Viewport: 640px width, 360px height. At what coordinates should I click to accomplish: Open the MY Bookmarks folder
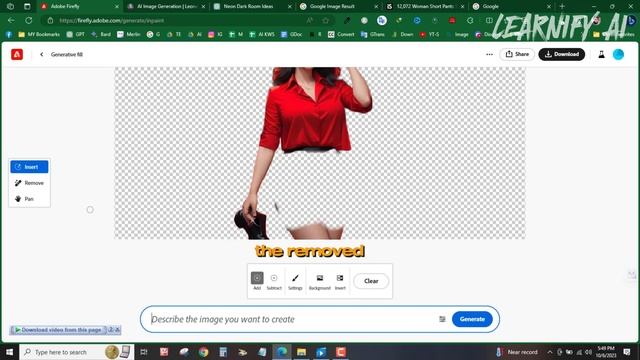39,34
